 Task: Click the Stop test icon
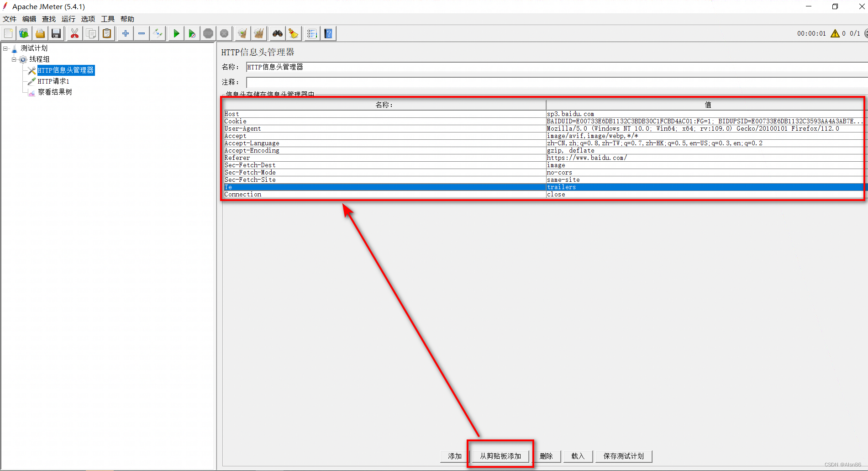point(208,33)
